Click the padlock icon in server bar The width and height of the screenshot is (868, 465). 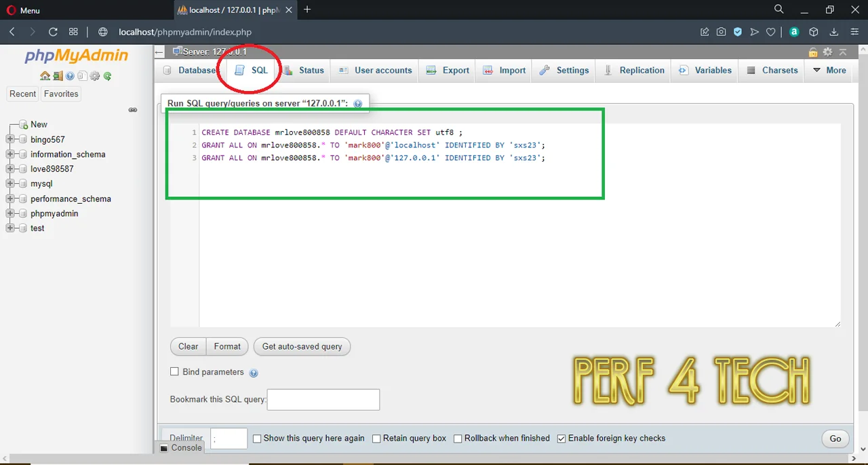pyautogui.click(x=813, y=52)
